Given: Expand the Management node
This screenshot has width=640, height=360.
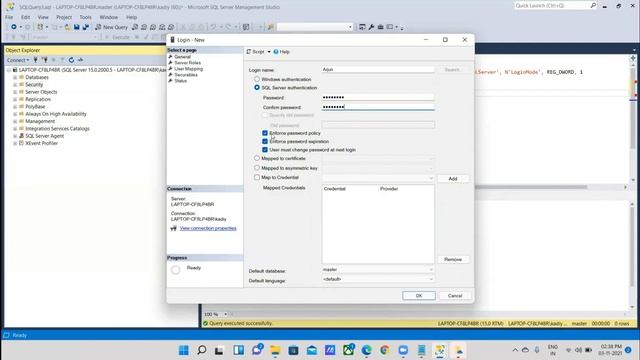Looking at the screenshot, I should (x=15, y=121).
